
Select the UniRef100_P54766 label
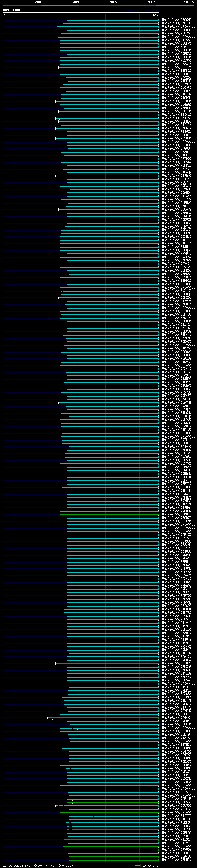pos(176,751)
